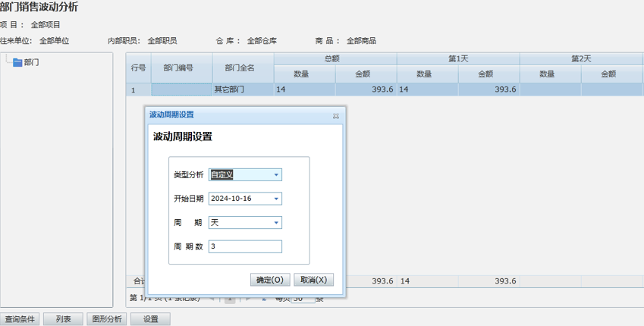Open the 开始日期 date dropdown

[276, 199]
